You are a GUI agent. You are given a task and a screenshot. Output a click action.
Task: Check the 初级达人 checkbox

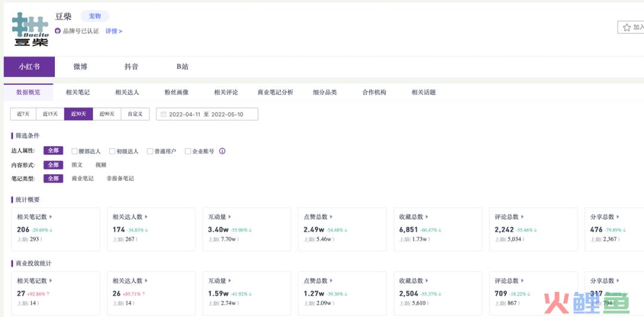pos(112,151)
